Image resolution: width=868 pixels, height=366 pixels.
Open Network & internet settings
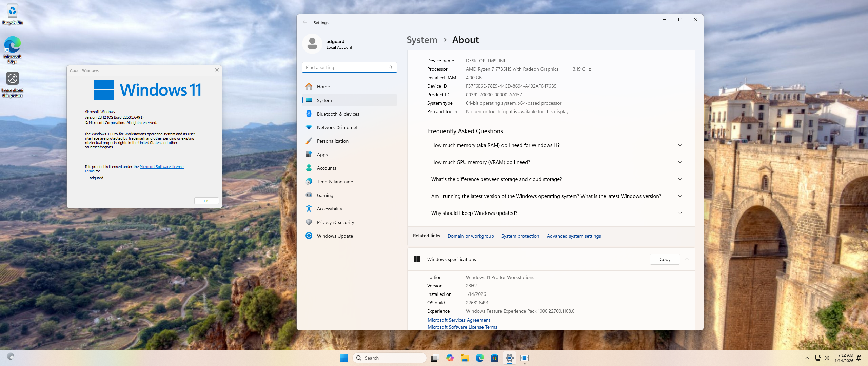(337, 127)
